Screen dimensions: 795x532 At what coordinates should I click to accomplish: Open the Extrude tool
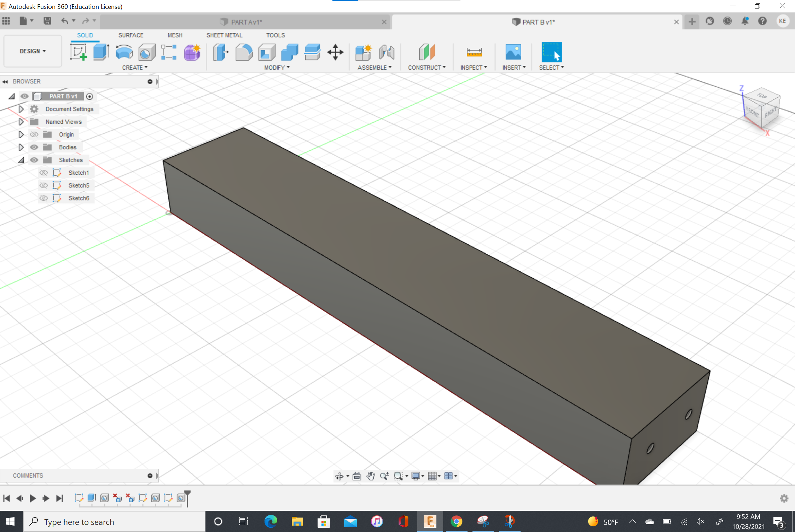[x=101, y=52]
